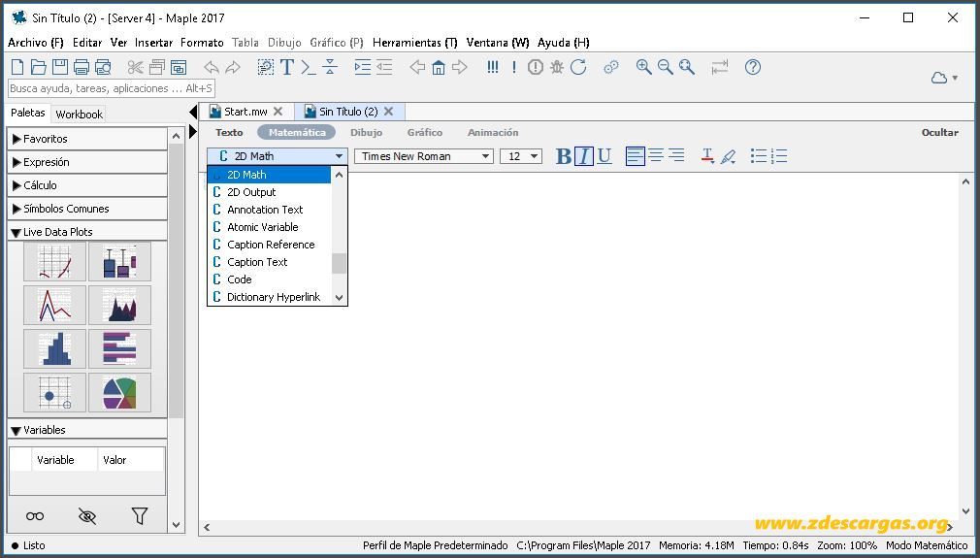The image size is (980, 558).
Task: Redo the action arrow icon
Action: (233, 67)
